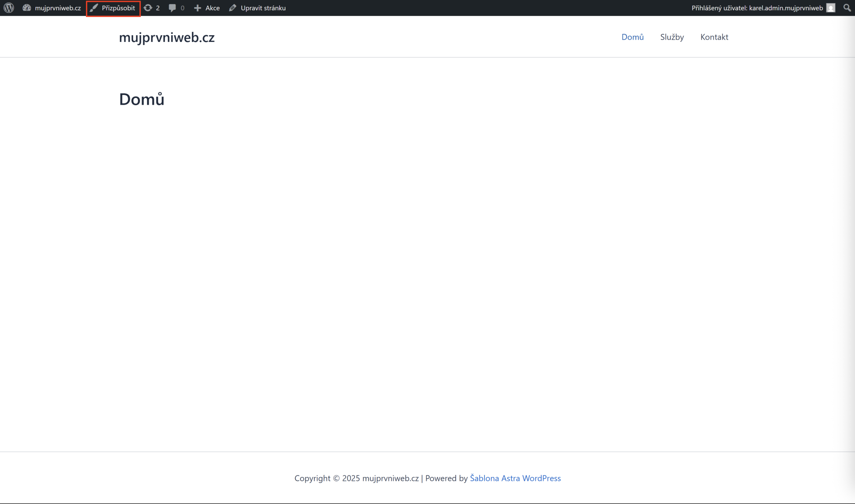
Task: Click the Přizpůsobit customizer text
Action: 118,8
